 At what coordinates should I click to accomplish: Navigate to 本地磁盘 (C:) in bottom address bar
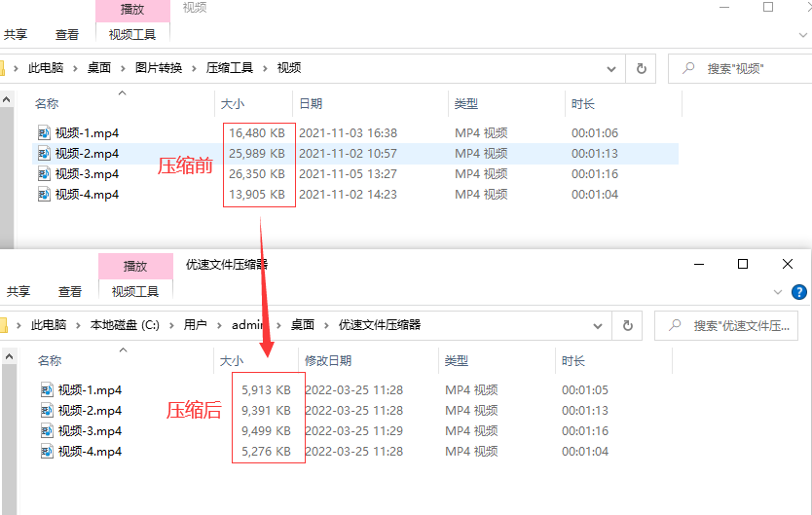pyautogui.click(x=125, y=325)
